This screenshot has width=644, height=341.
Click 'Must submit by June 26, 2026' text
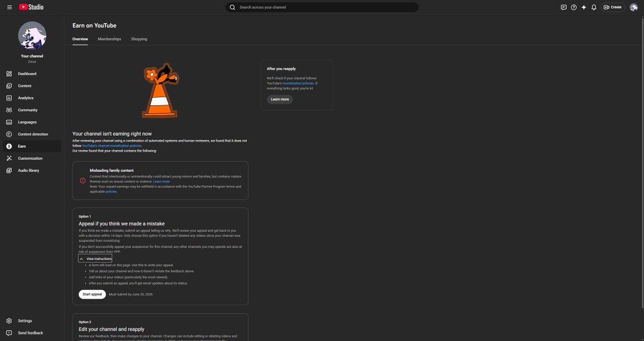(x=131, y=294)
